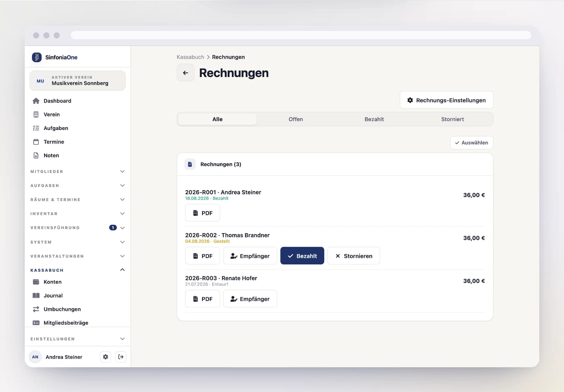Switch to the Bezahlt tab
564x392 pixels.
point(374,119)
